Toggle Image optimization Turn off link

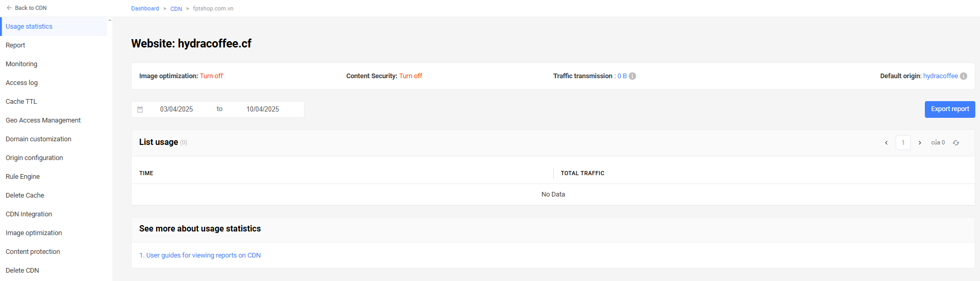coord(211,76)
